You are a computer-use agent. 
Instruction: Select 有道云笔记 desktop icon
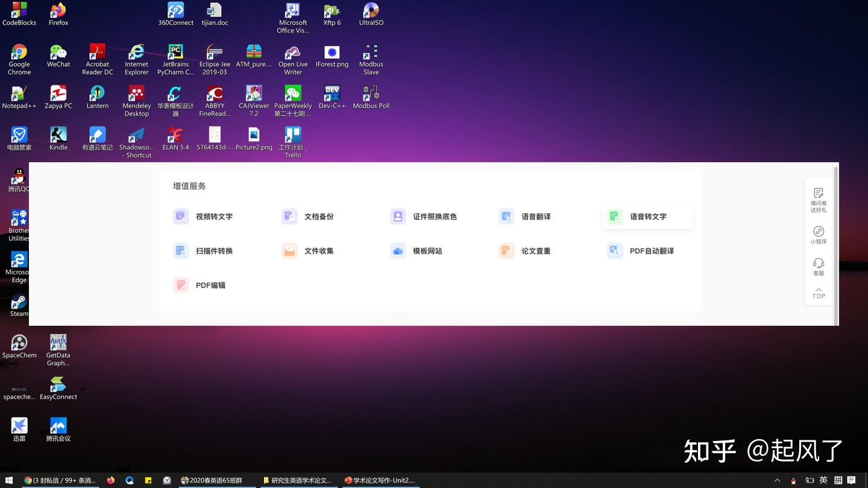coord(97,139)
